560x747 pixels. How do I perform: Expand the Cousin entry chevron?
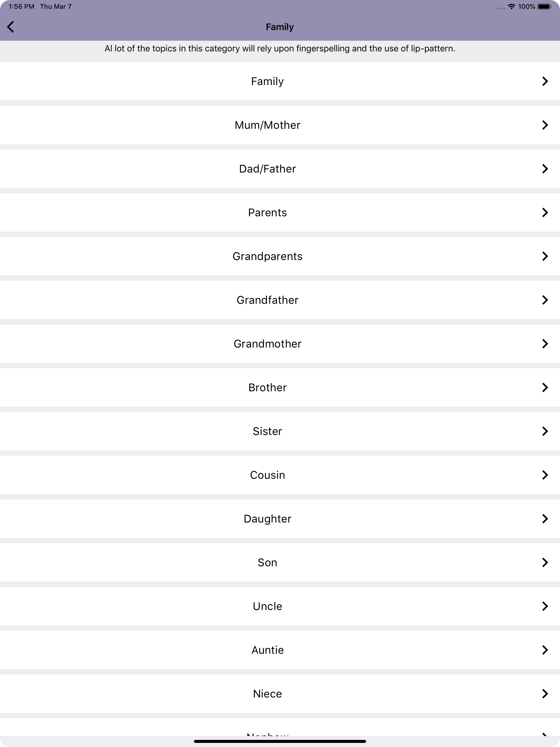(545, 475)
